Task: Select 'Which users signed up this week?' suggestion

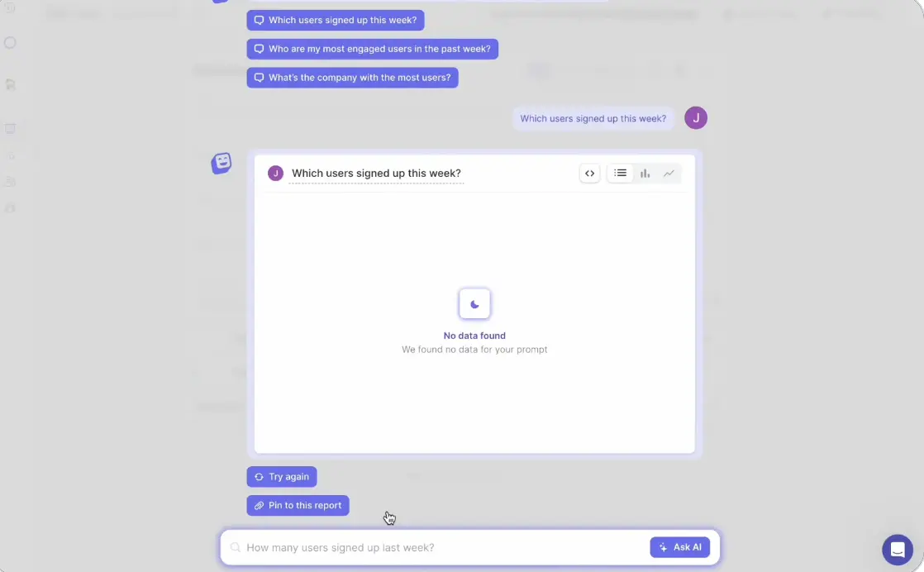Action: pos(336,20)
